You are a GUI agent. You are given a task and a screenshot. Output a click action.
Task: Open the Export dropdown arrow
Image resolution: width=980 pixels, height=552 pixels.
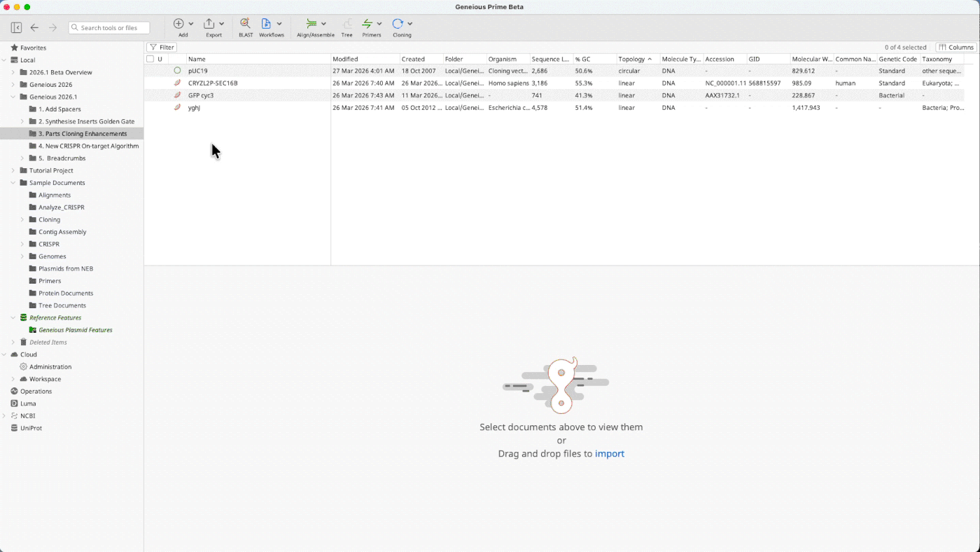coord(222,24)
